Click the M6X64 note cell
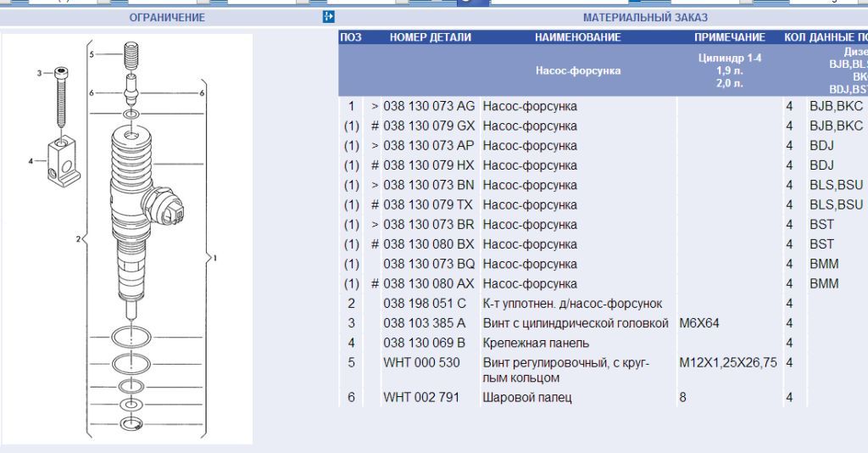 pos(699,323)
